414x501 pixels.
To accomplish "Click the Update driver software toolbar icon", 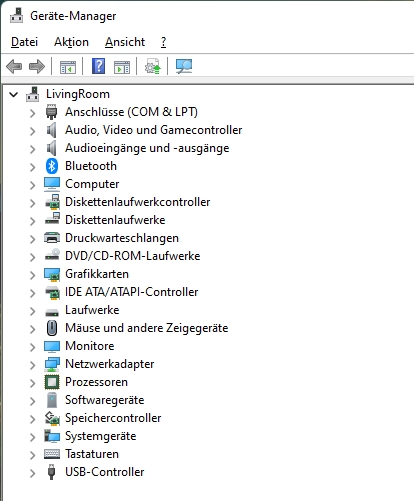I will (x=152, y=66).
